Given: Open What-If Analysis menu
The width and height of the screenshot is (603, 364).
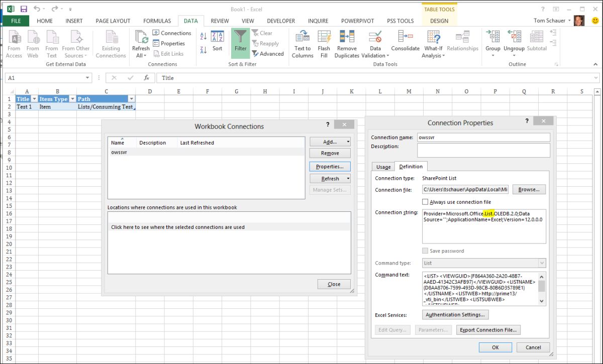Looking at the screenshot, I should click(x=433, y=44).
